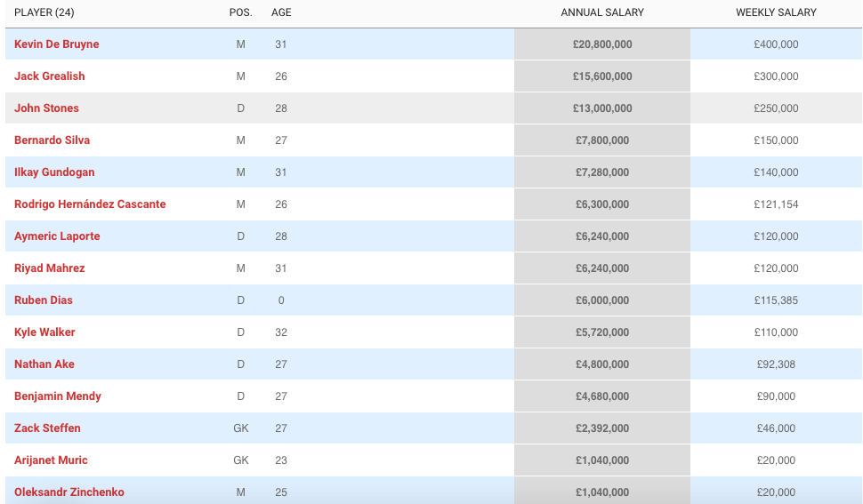Open Rodrigo Hernández Cascante link
The image size is (863, 504).
[x=90, y=204]
